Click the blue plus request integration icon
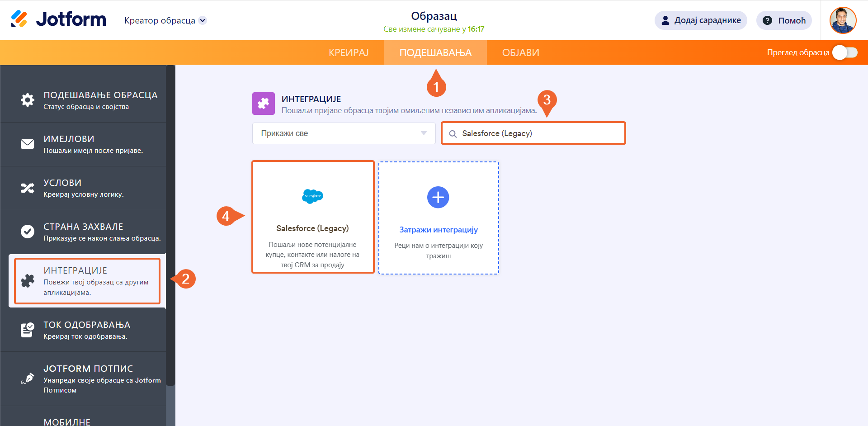 (438, 197)
